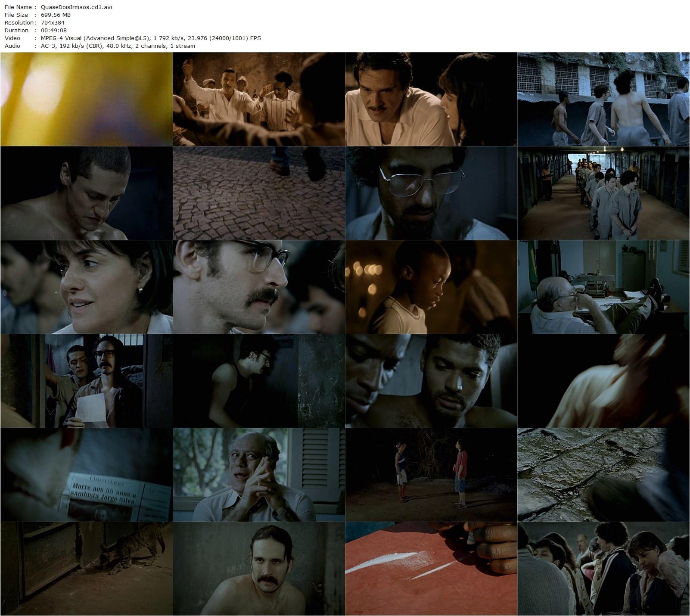Screen dimensions: 690x616
Task: Select the prison corridor inmates line thumbnail
Action: point(603,193)
